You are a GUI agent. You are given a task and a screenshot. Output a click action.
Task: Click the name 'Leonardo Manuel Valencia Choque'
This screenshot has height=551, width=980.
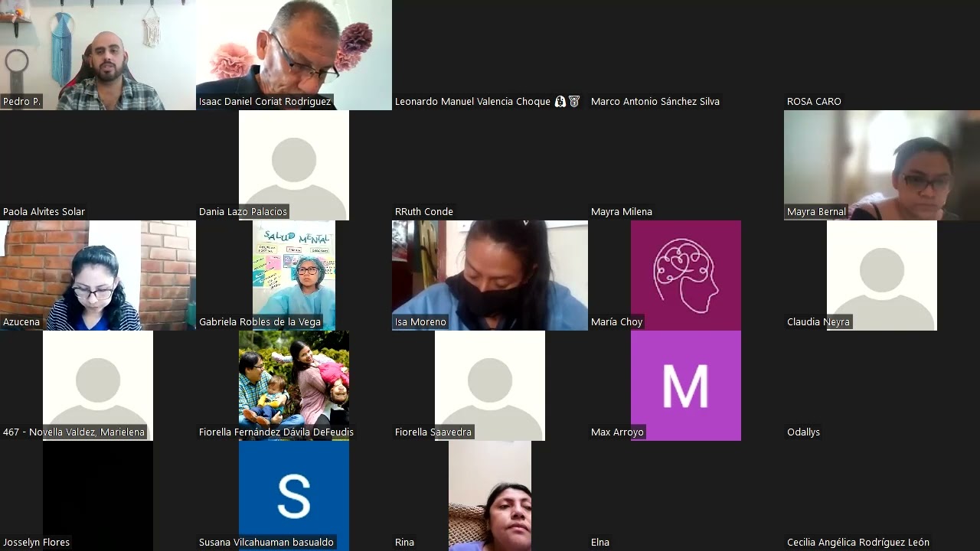coord(472,101)
